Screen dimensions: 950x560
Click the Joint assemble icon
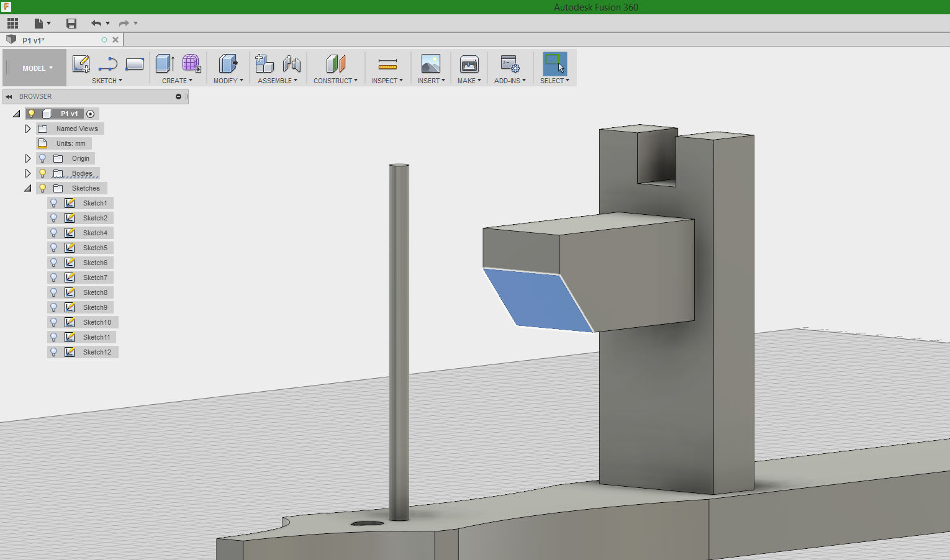(x=291, y=63)
